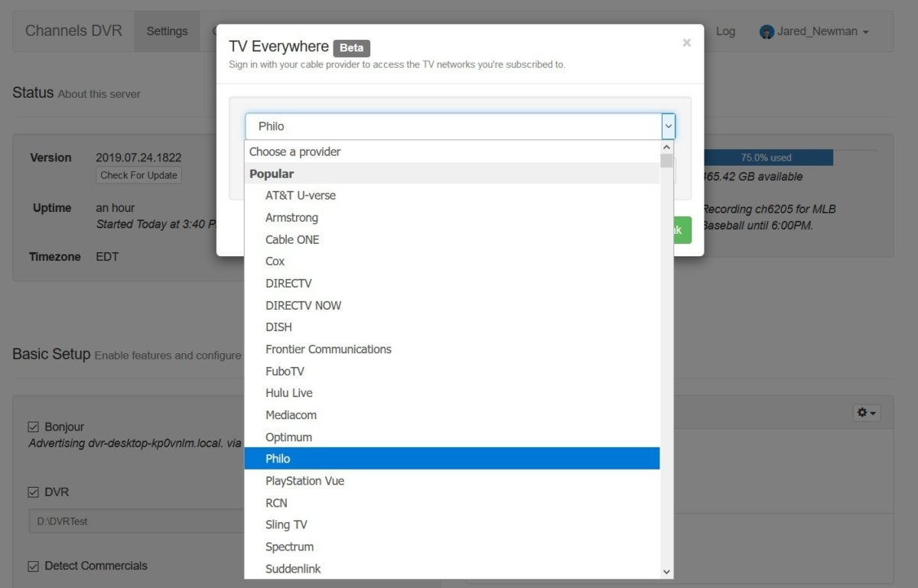Select Spectrum provider option

(452, 547)
